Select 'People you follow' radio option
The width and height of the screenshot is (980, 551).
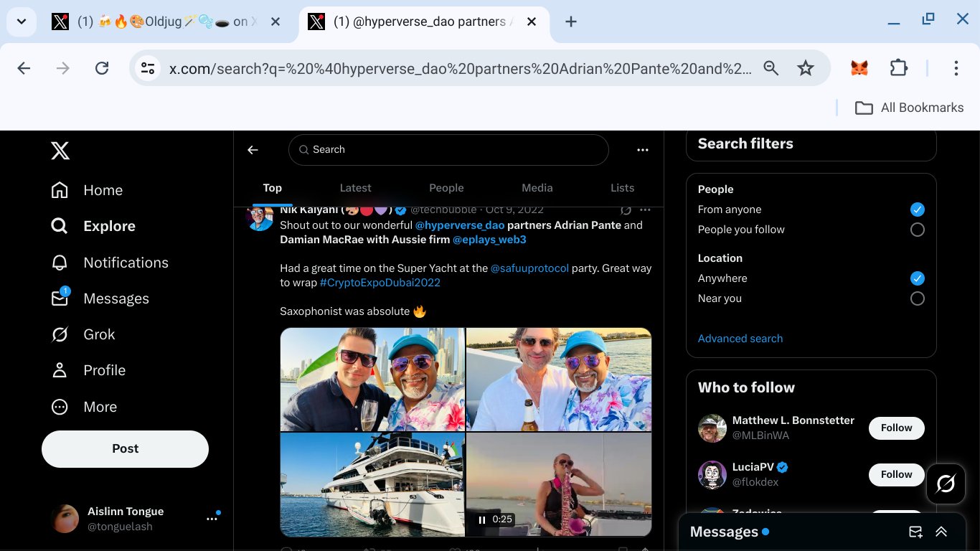pos(917,230)
